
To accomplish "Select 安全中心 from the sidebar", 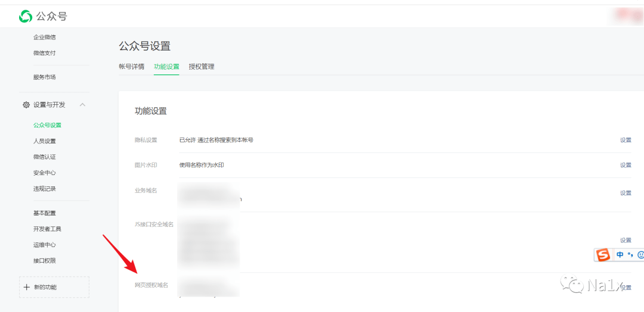I will click(x=45, y=173).
